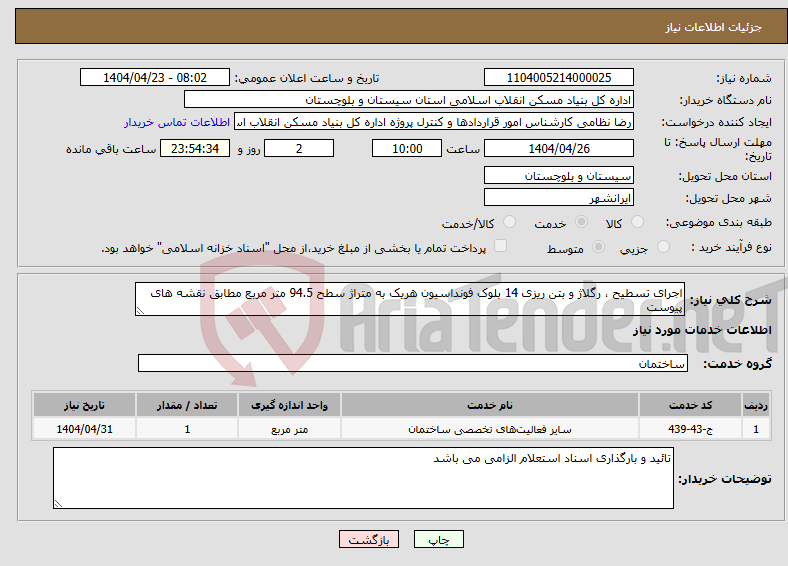Select the کالا radio button
The image size is (788, 566).
pyautogui.click(x=637, y=222)
